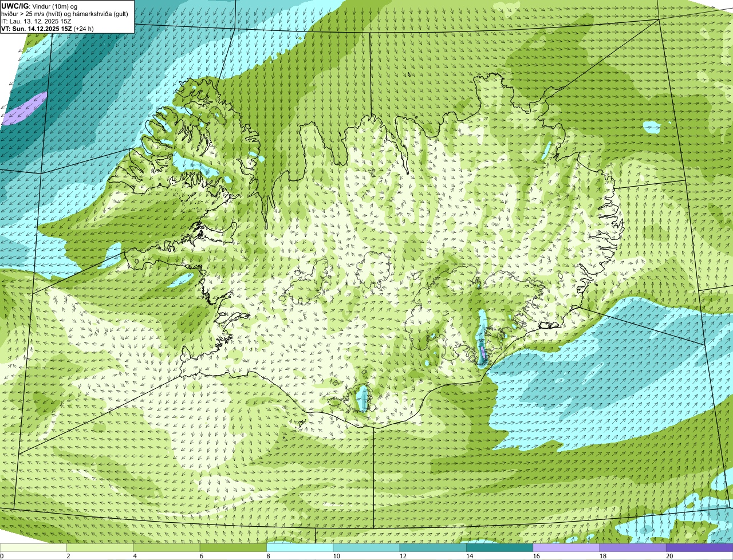733x560 pixels.
Task: Select the 2–4 m/s light green legend swatch
Action: click(100, 547)
